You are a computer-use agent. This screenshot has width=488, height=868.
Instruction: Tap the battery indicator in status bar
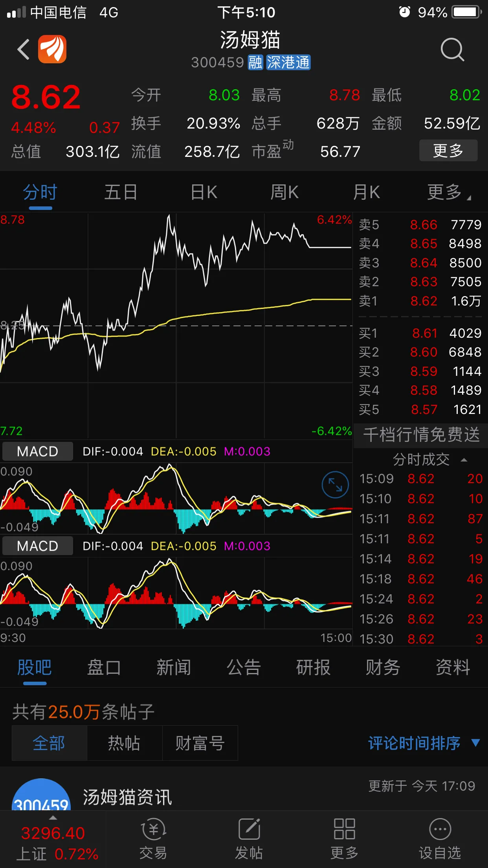tap(467, 12)
